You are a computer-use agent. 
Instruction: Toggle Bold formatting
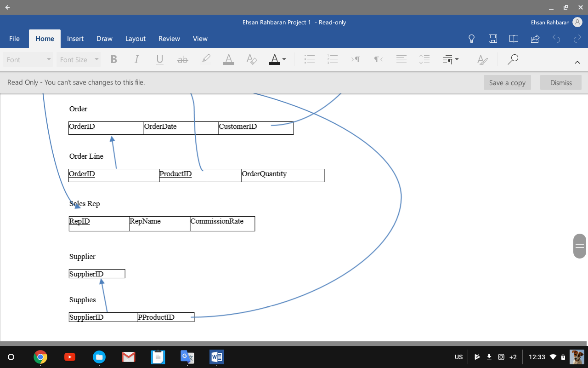[x=114, y=59]
